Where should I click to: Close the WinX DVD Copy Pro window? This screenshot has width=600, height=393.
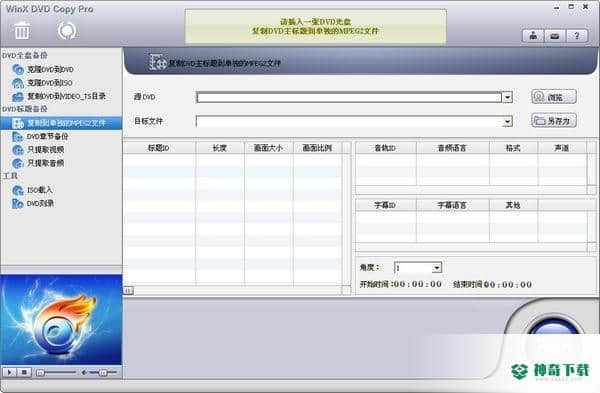click(585, 7)
